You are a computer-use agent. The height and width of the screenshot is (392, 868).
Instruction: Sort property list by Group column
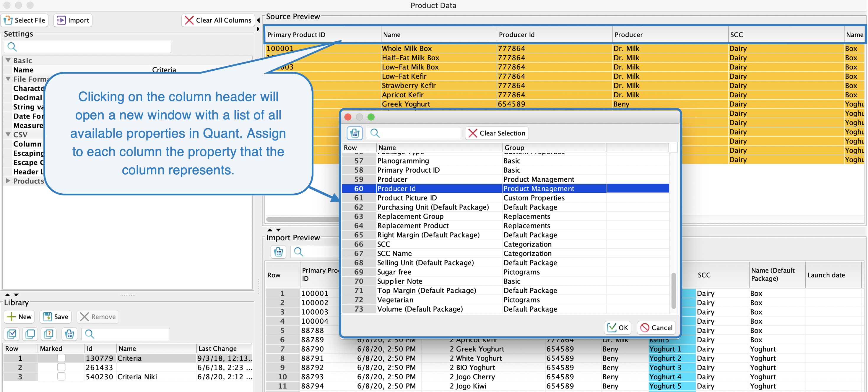pyautogui.click(x=554, y=147)
